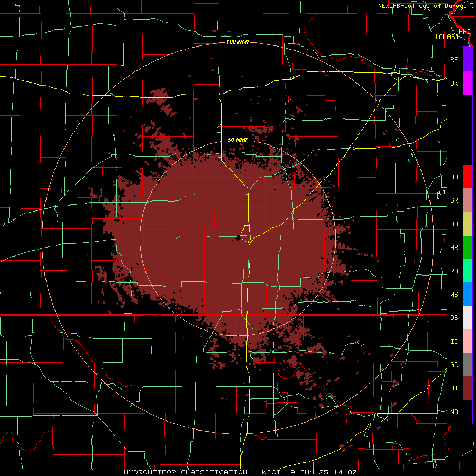Click the "100 NMI" range ring label
This screenshot has width=476, height=476.
[x=237, y=42]
